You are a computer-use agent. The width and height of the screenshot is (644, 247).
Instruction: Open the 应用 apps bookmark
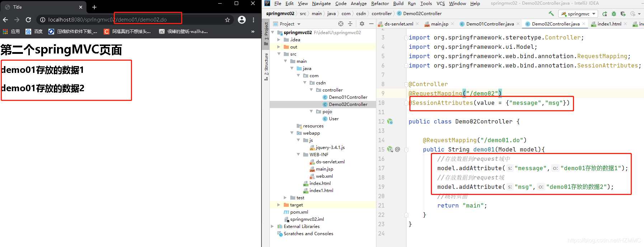(11, 32)
